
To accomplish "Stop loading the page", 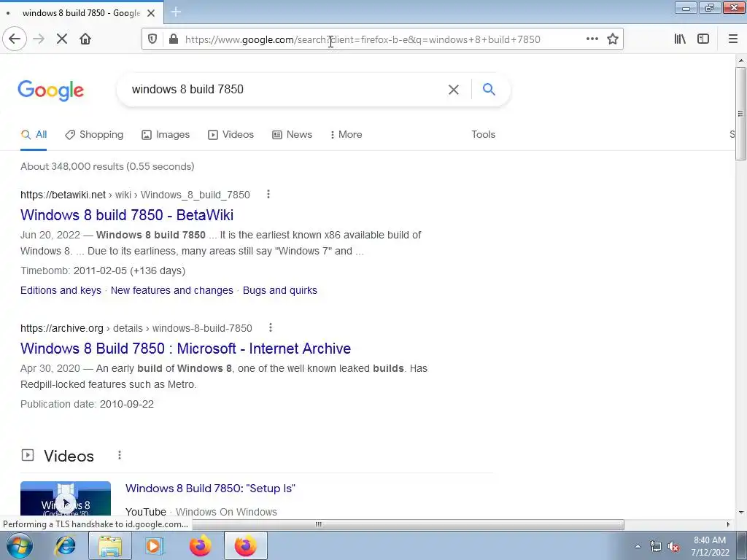I will point(62,39).
